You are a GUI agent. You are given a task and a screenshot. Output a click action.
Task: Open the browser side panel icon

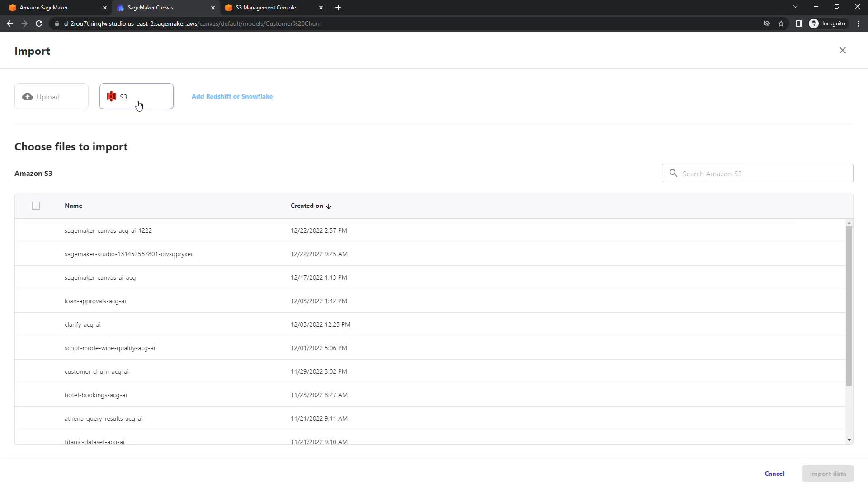[799, 23]
